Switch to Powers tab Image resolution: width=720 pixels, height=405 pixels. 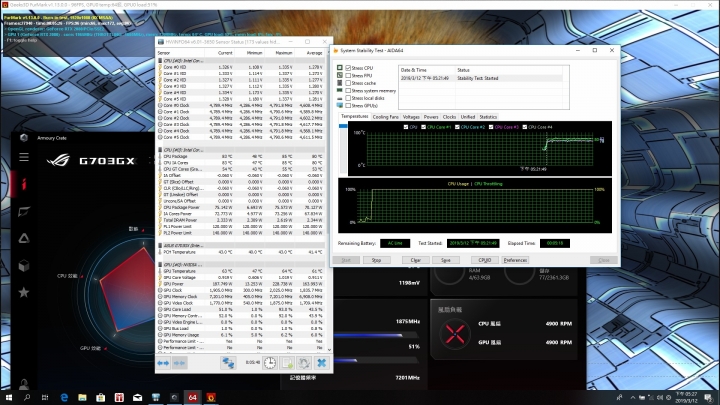(431, 117)
